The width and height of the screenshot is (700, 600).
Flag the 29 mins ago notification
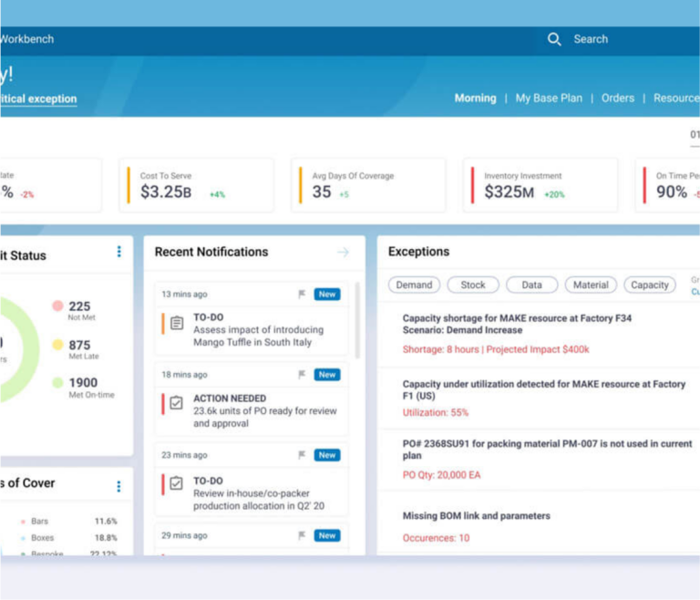303,535
